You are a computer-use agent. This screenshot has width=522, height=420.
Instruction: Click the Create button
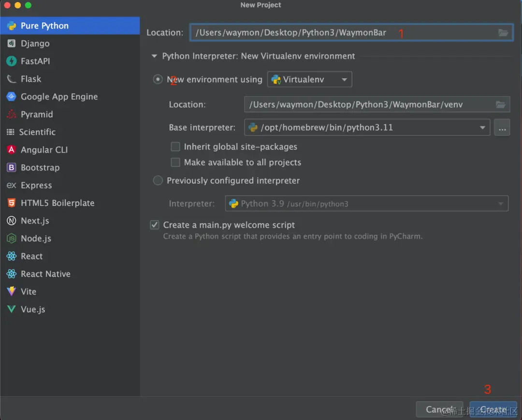click(x=493, y=409)
